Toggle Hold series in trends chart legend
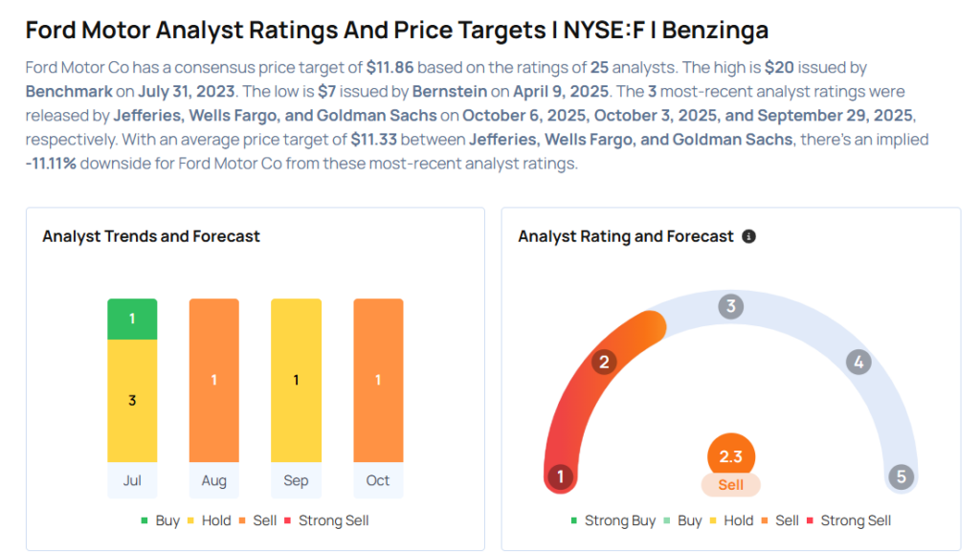 coord(210,520)
